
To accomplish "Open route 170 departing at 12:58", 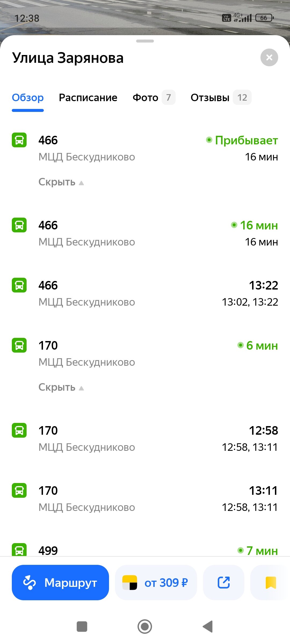I will point(145,438).
